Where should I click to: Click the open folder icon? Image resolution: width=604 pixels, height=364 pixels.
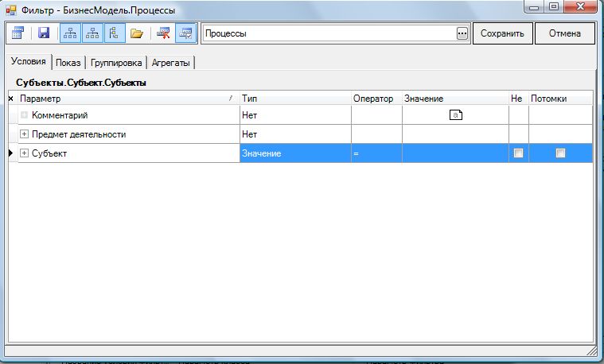pos(137,33)
